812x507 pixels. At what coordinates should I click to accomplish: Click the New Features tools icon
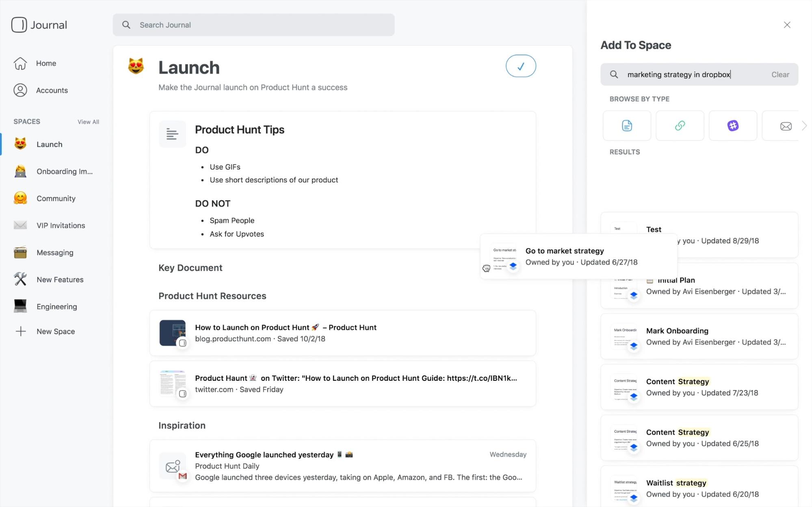pyautogui.click(x=20, y=279)
